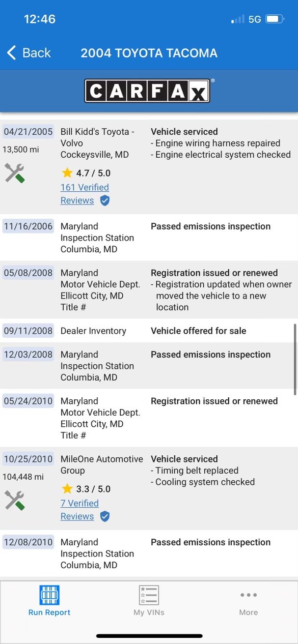Tap the Back chevron arrow
Image resolution: width=298 pixels, height=644 pixels.
pos(11,52)
